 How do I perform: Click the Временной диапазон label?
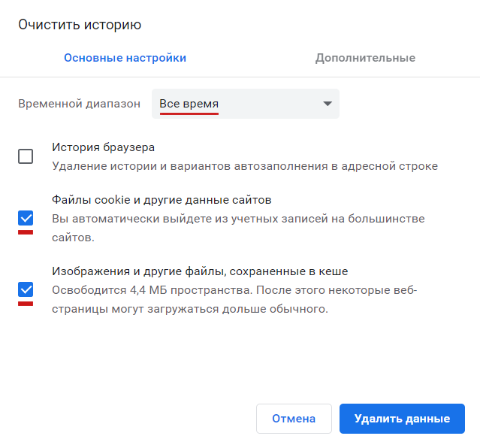tap(79, 104)
